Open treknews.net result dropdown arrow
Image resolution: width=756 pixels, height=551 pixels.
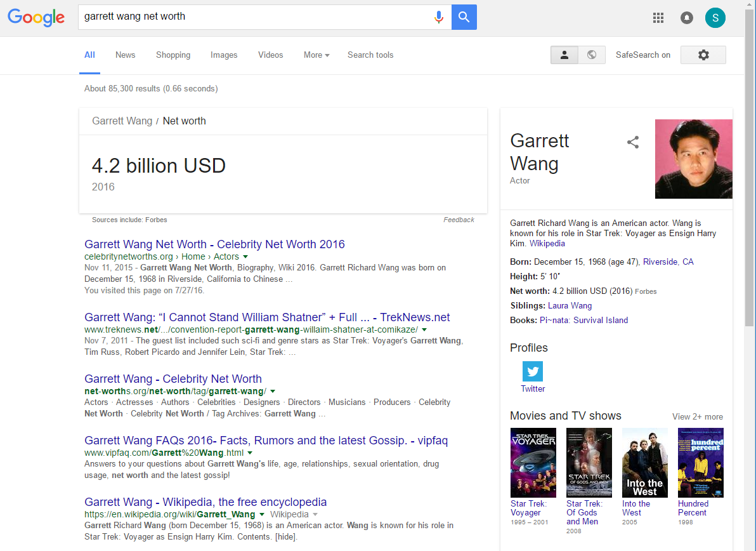[424, 329]
